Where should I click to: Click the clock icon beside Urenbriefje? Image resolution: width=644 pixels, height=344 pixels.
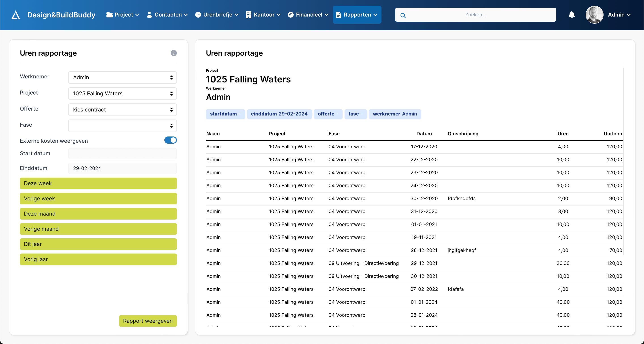tap(198, 15)
